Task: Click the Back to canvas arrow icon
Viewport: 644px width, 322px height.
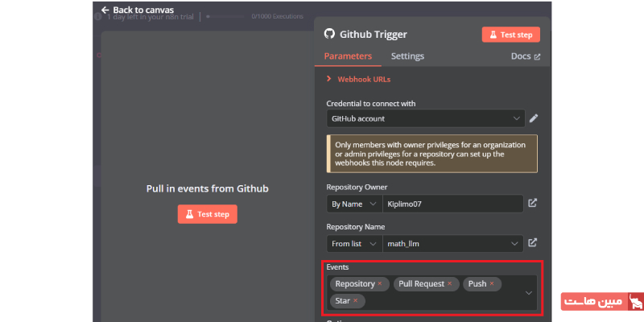Action: point(105,10)
